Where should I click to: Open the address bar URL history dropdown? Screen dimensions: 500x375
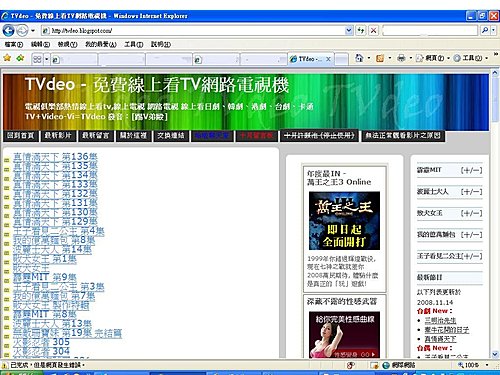[349, 31]
